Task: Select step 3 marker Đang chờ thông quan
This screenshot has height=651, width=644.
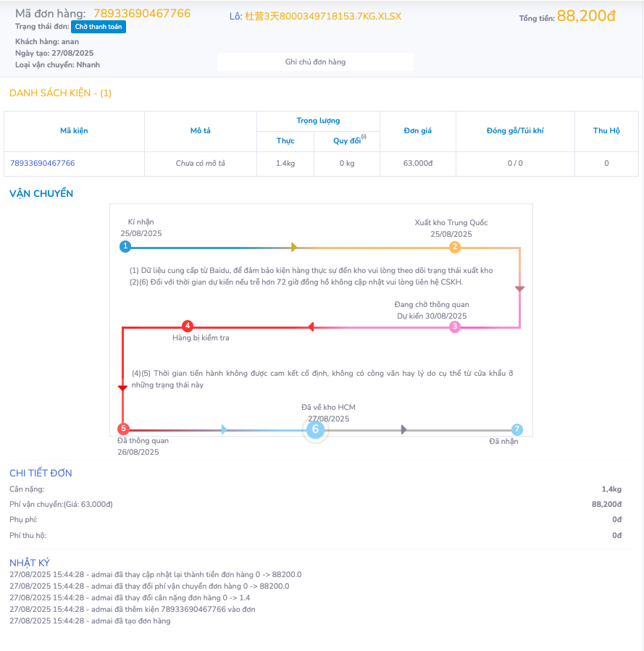Action: 455,327
